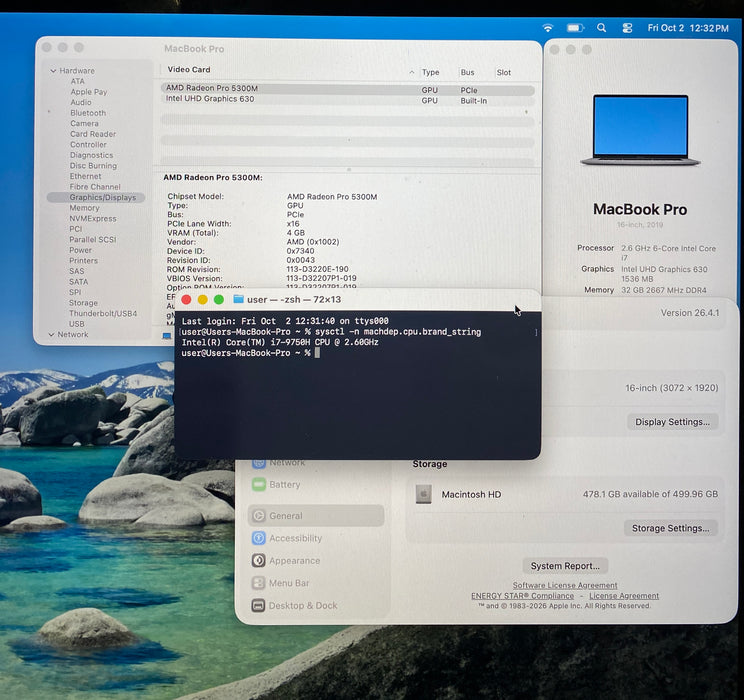This screenshot has height=700, width=744.
Task: Select SPI in hardware list
Action: coord(75,292)
